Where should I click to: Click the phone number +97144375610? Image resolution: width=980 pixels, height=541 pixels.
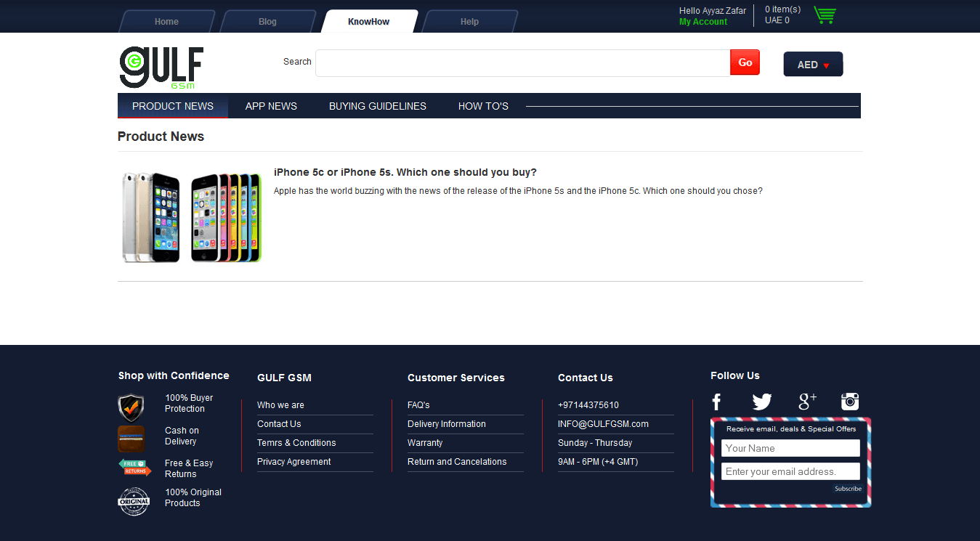coord(588,405)
